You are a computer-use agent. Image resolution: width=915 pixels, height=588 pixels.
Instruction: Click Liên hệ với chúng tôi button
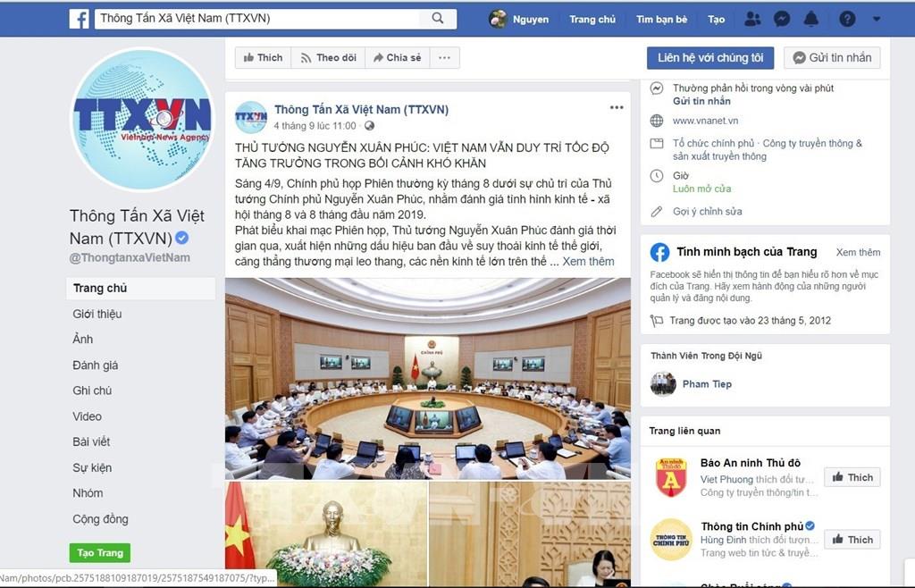click(x=710, y=58)
